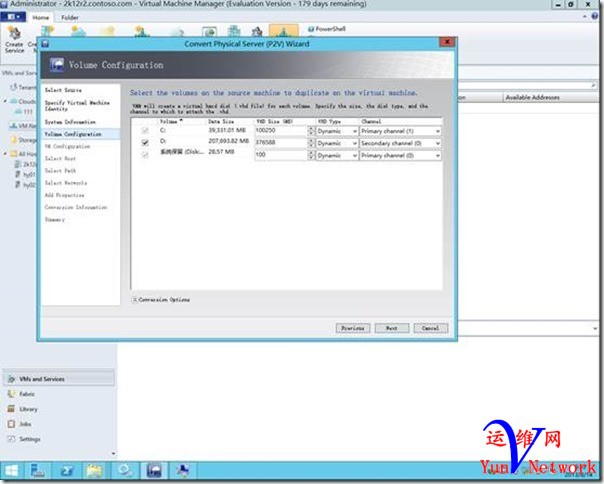The image size is (604, 484).
Task: Select Volume Configuration wizard step
Action: [x=80, y=134]
